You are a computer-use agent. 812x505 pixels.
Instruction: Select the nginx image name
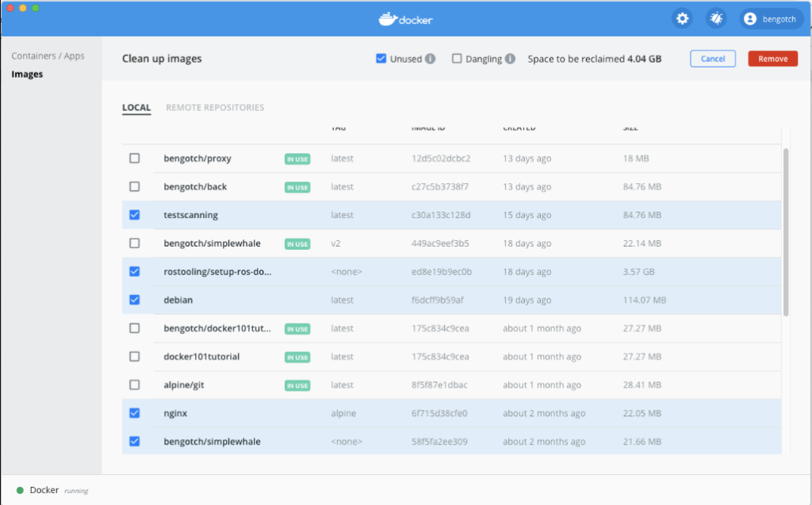tap(175, 413)
